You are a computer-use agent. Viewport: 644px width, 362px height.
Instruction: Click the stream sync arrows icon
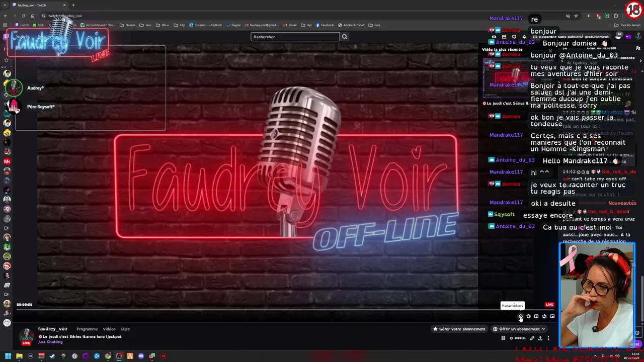pos(544,316)
